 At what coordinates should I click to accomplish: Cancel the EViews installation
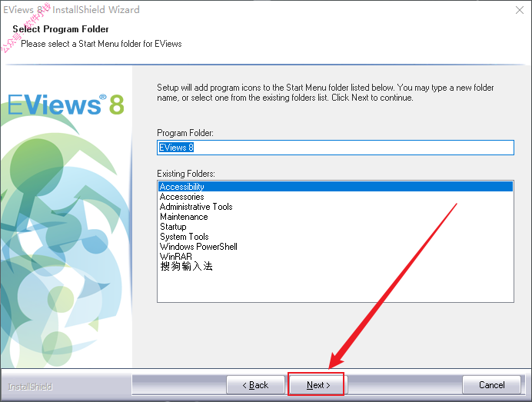click(491, 384)
